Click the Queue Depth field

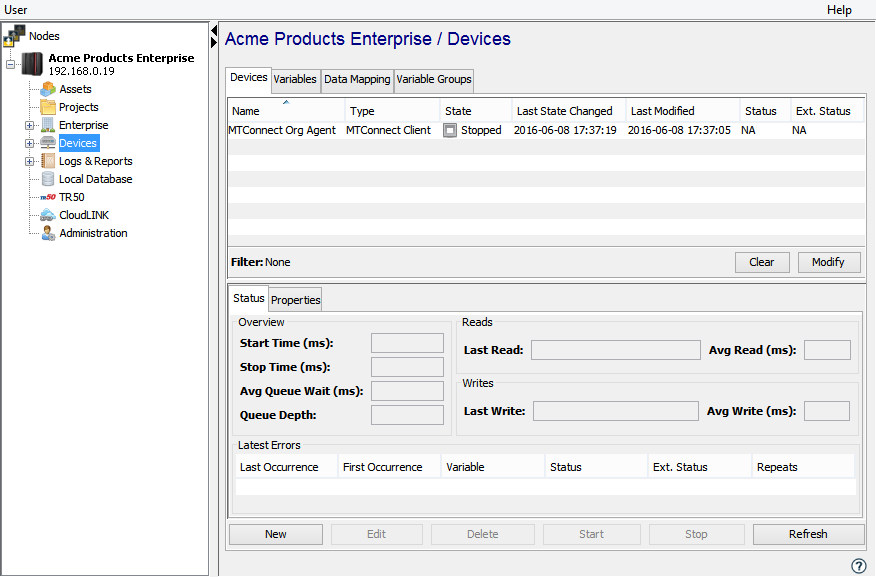pos(407,415)
